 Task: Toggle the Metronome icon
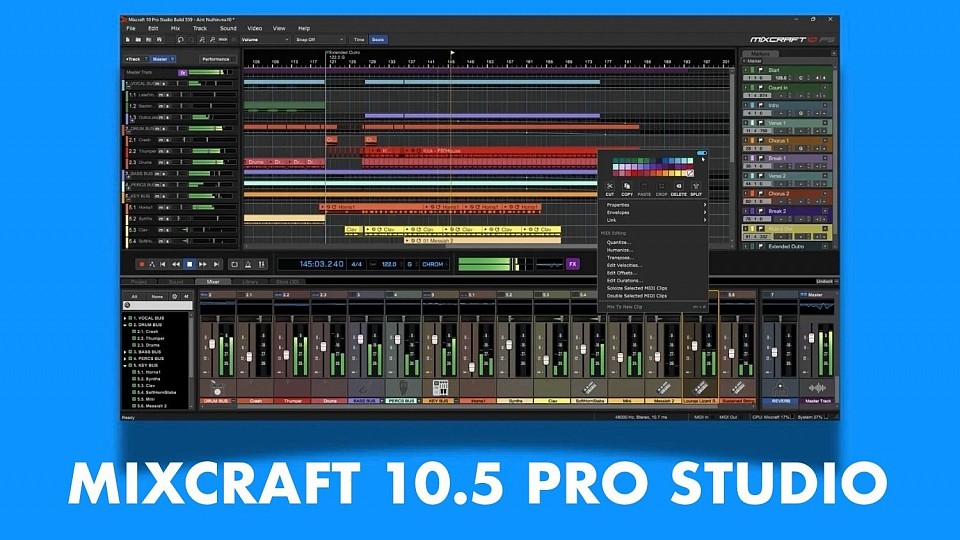(x=248, y=264)
